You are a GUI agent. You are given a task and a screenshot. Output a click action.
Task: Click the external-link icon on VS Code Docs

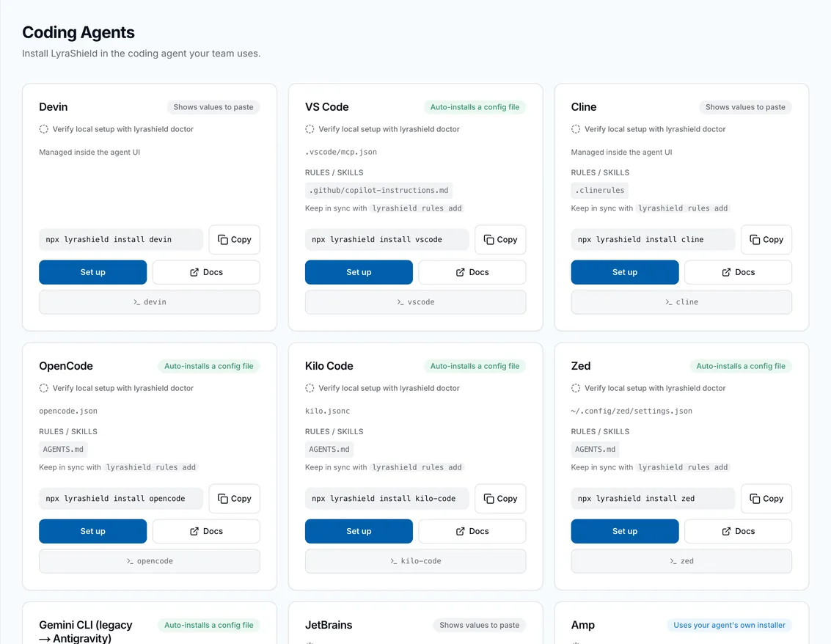coord(460,272)
